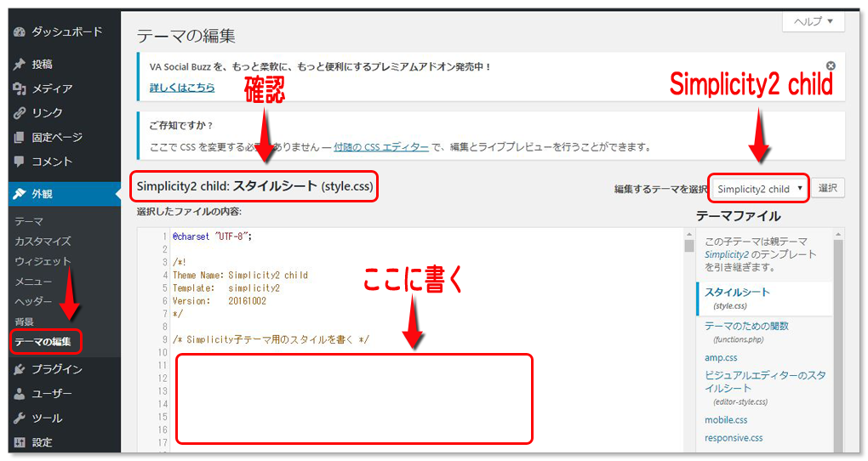Click the Media library icon

[x=20, y=88]
